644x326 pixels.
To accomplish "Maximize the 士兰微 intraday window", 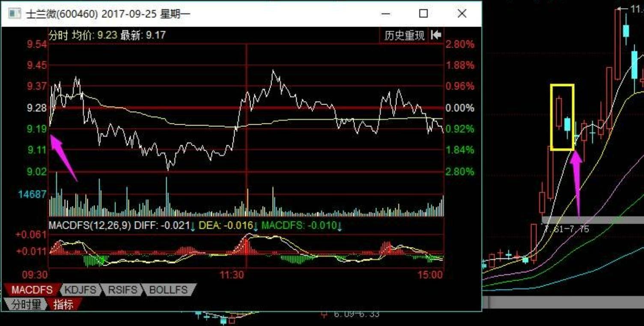I will (x=423, y=14).
